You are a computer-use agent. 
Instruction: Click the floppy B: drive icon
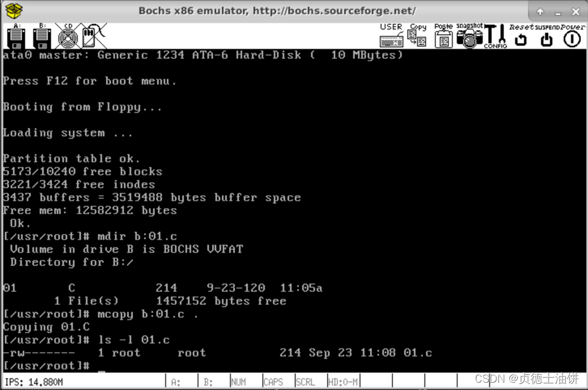click(42, 36)
